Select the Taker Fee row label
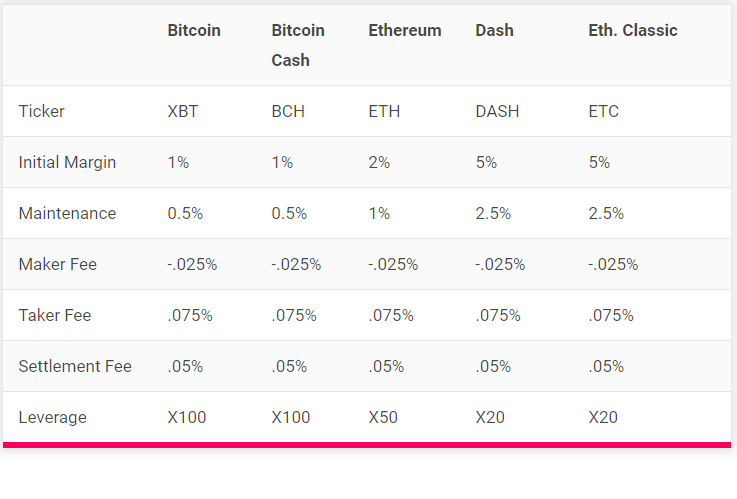 55,315
